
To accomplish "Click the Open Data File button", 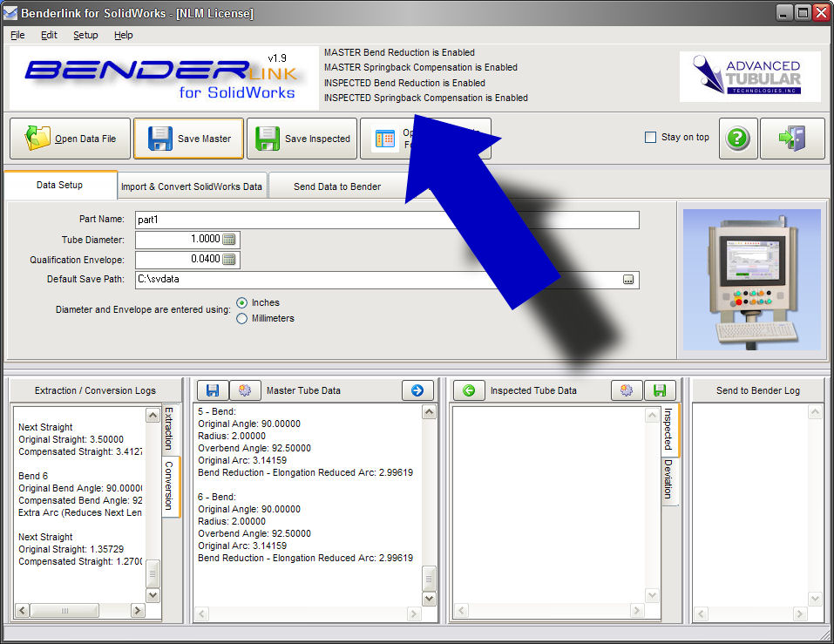I will 70,139.
